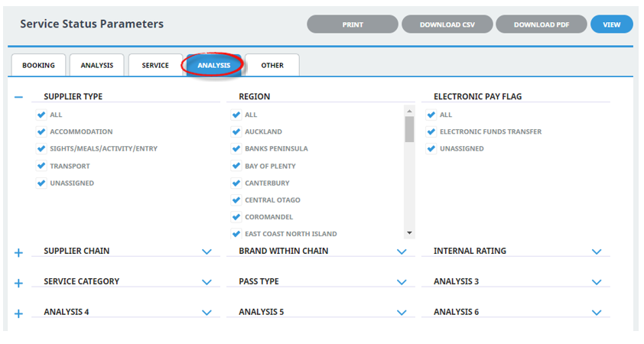Uncheck ALL under Region
This screenshot has height=344, width=644.
click(236, 115)
